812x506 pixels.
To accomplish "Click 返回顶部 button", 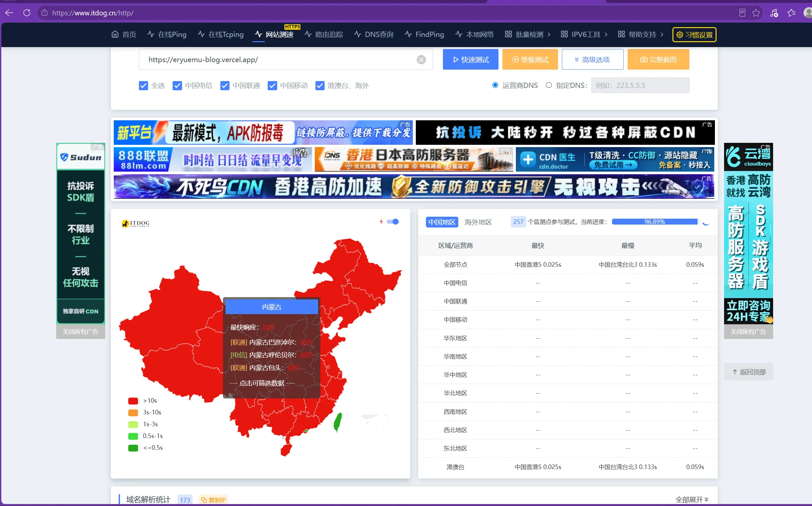I will click(748, 371).
